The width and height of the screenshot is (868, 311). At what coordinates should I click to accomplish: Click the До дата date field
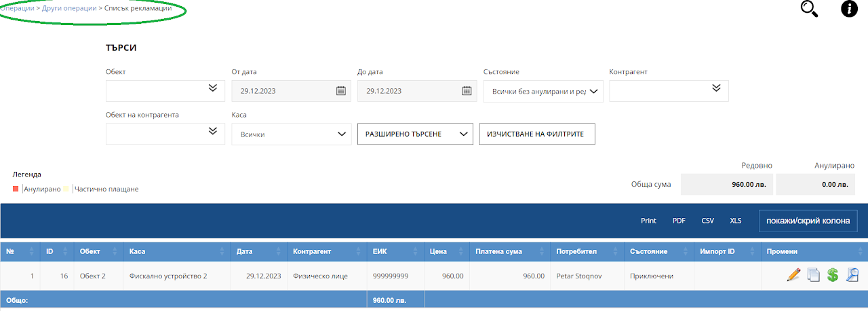click(x=417, y=91)
